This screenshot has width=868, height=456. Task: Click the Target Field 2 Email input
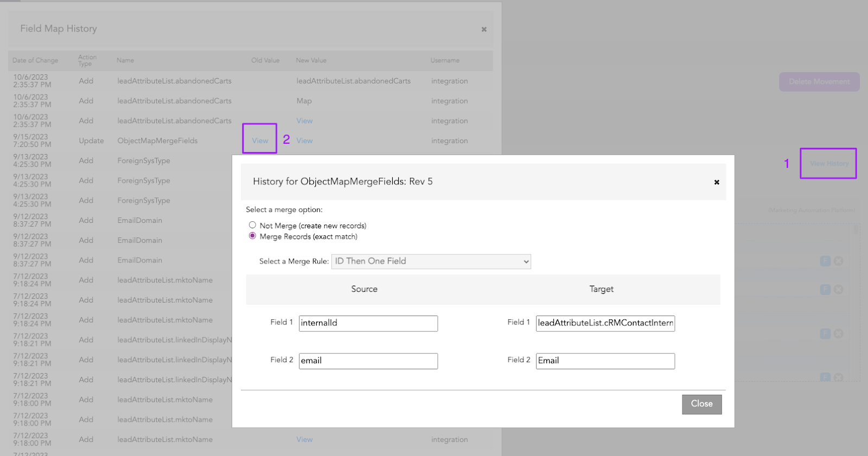(x=605, y=361)
